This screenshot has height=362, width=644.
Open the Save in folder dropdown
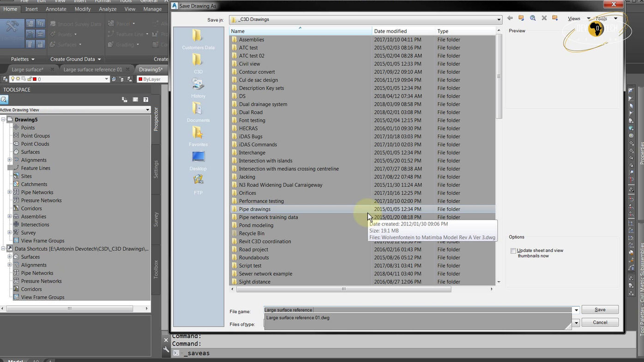(499, 19)
